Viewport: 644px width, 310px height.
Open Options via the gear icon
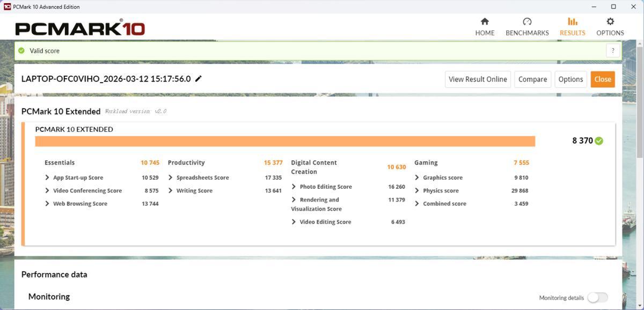(x=610, y=21)
